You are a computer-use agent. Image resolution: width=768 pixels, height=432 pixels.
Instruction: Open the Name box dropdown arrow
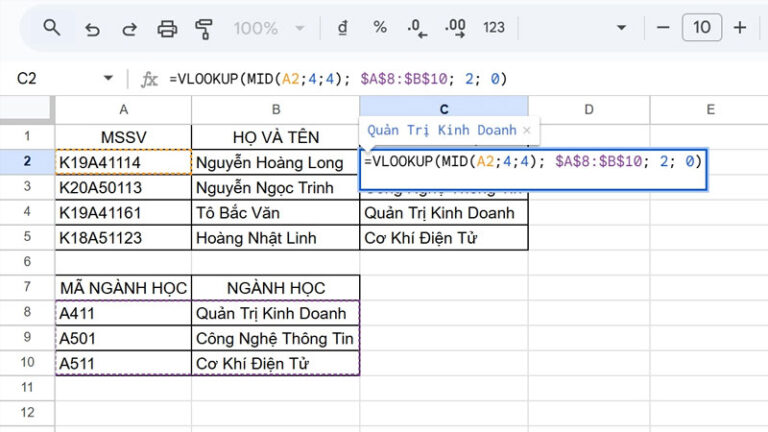(x=108, y=78)
